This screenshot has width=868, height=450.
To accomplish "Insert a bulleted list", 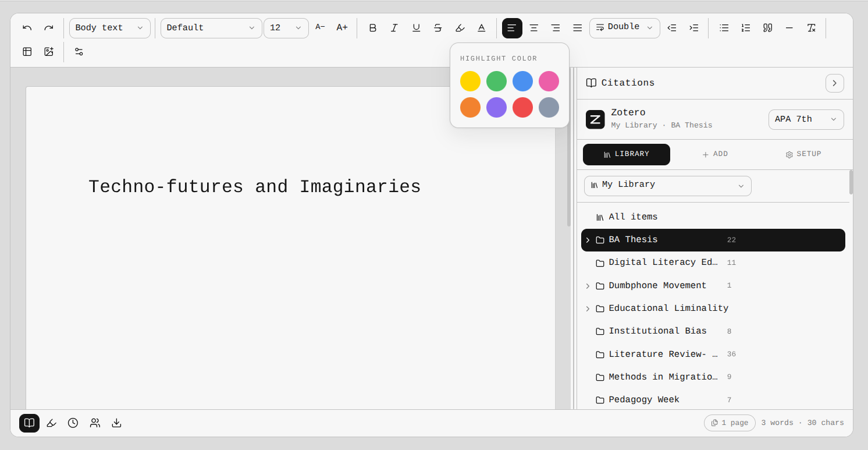I will tap(724, 28).
